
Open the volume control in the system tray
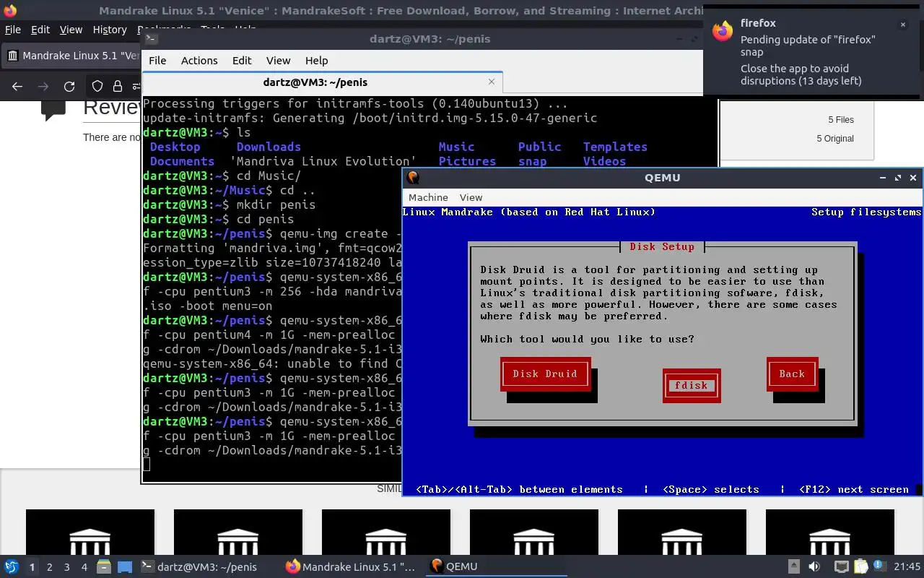pos(814,566)
